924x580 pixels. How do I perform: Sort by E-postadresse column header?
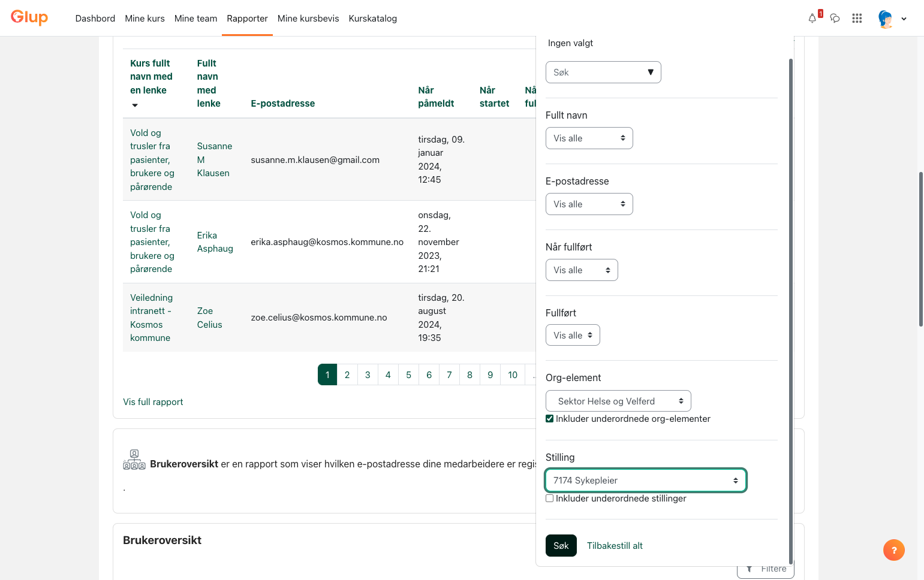coord(283,104)
